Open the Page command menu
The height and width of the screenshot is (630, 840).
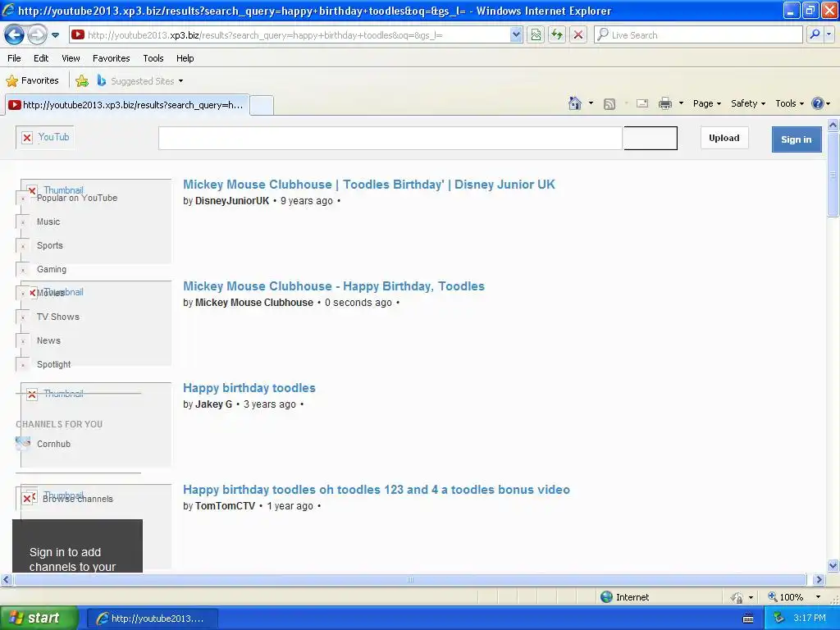pos(706,103)
